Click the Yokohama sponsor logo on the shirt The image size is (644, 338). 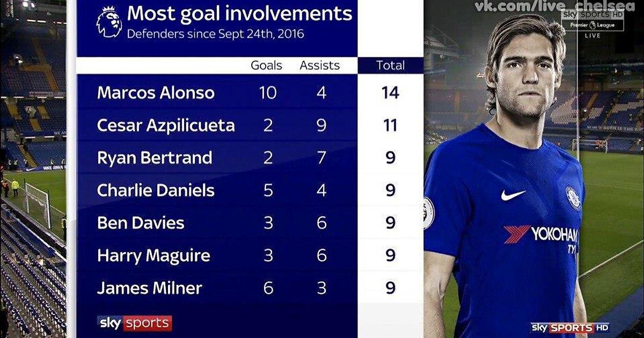(x=540, y=234)
